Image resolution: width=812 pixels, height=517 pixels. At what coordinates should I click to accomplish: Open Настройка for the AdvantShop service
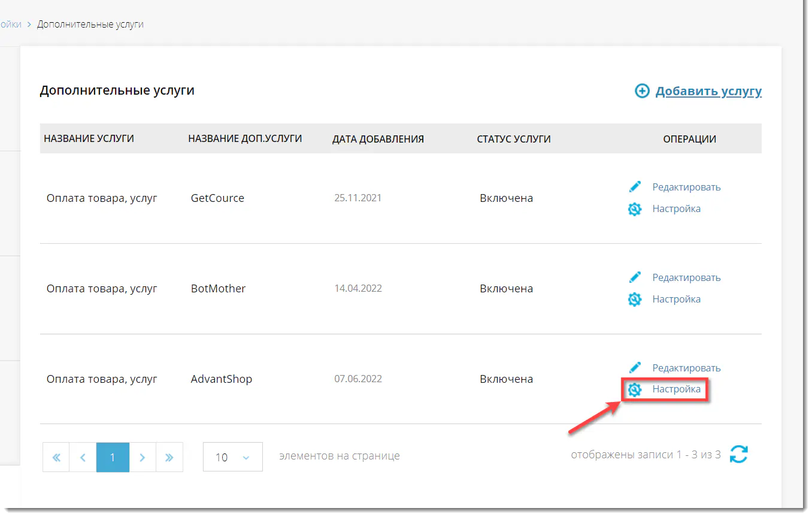[x=676, y=389]
